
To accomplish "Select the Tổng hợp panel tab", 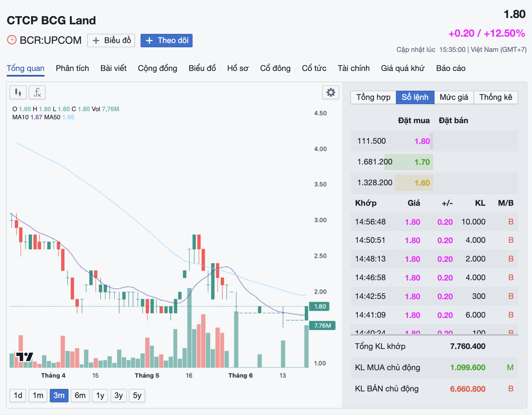I will (x=373, y=97).
